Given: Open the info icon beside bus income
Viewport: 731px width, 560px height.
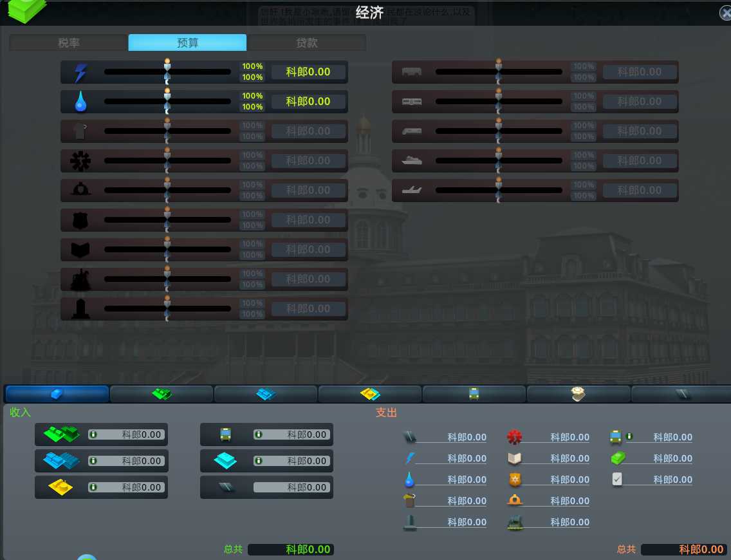Looking at the screenshot, I should click(x=258, y=434).
